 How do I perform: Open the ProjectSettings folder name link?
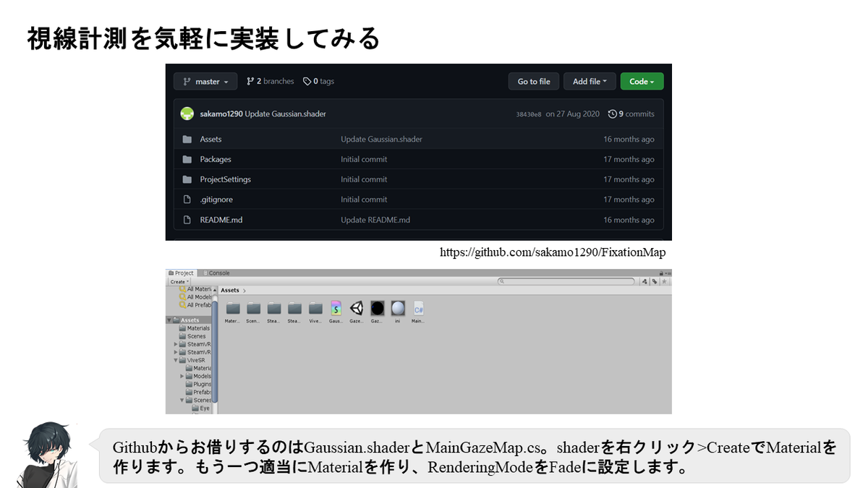point(226,179)
